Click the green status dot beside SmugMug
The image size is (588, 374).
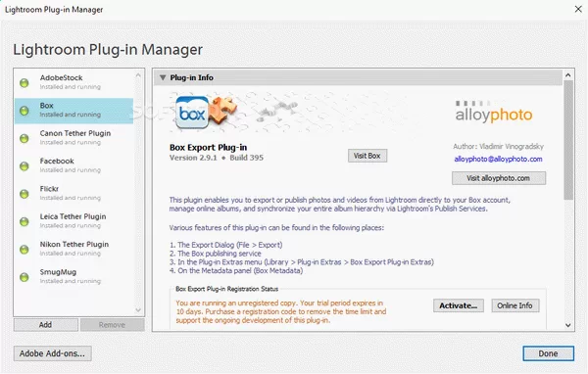(x=24, y=277)
